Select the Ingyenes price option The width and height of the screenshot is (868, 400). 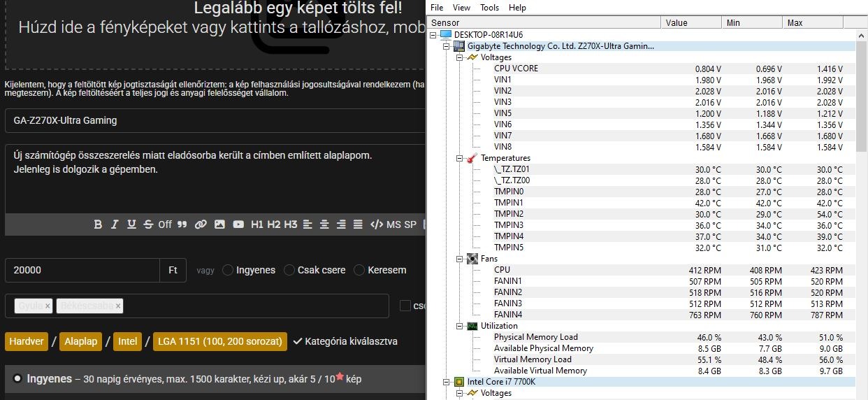228,270
